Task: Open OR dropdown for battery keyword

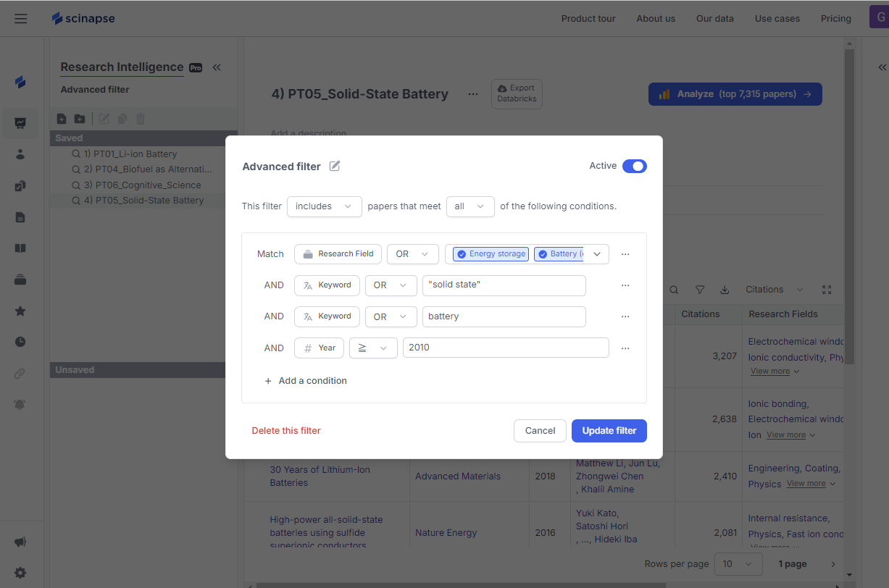Action: pos(391,316)
